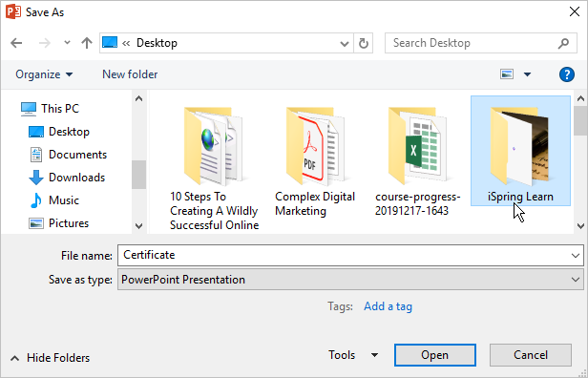Change the view layout icon
Image resolution: width=588 pixels, height=378 pixels.
click(507, 74)
